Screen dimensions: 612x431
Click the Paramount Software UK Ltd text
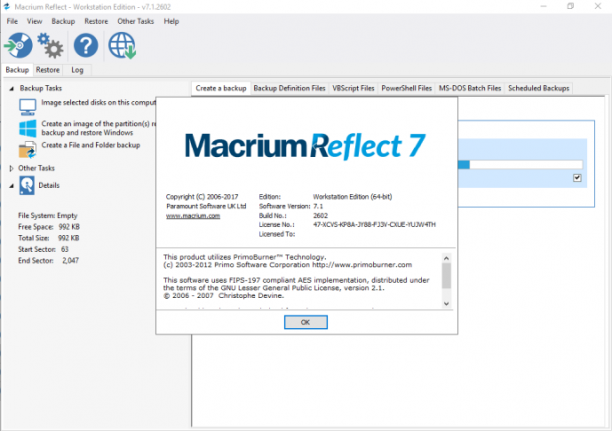[x=206, y=206]
